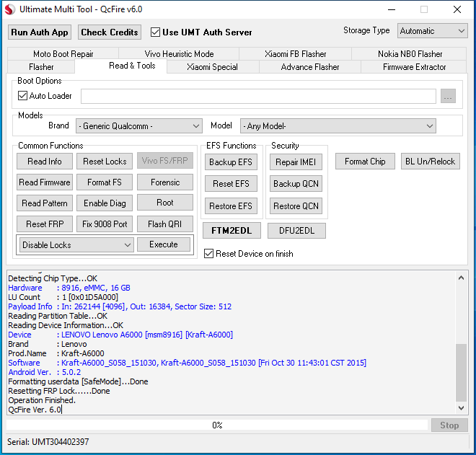The height and width of the screenshot is (455, 476).
Task: Click the log scrollbar down arrow
Action: click(461, 408)
